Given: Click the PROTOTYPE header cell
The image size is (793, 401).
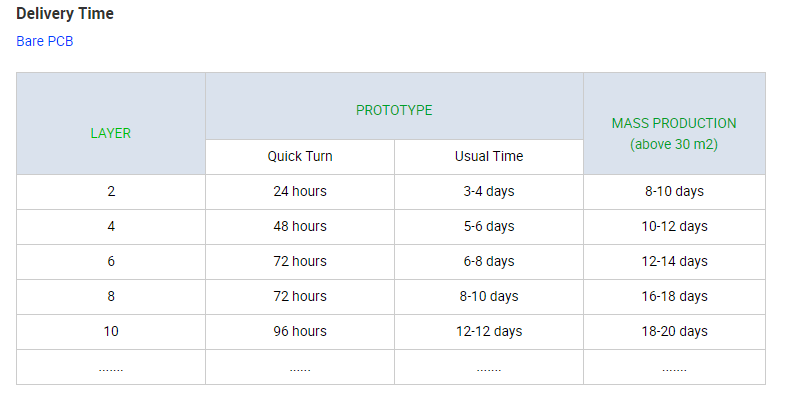Looking at the screenshot, I should tap(394, 106).
